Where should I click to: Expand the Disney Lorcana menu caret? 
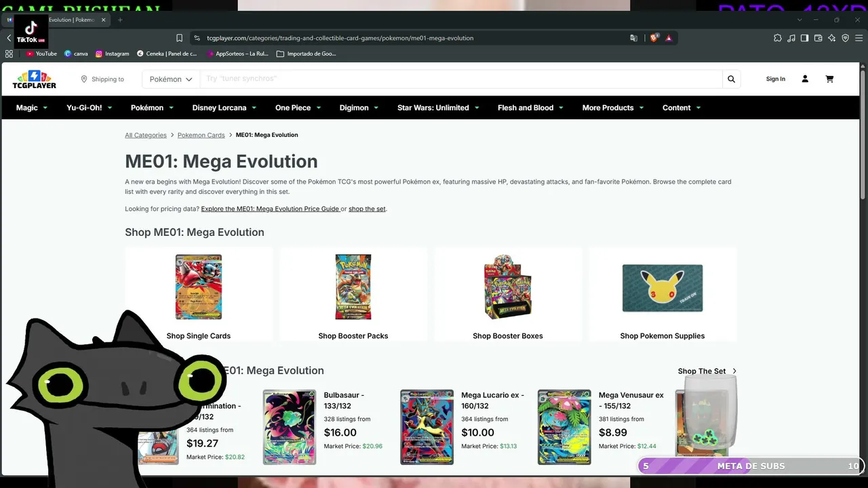tap(254, 108)
